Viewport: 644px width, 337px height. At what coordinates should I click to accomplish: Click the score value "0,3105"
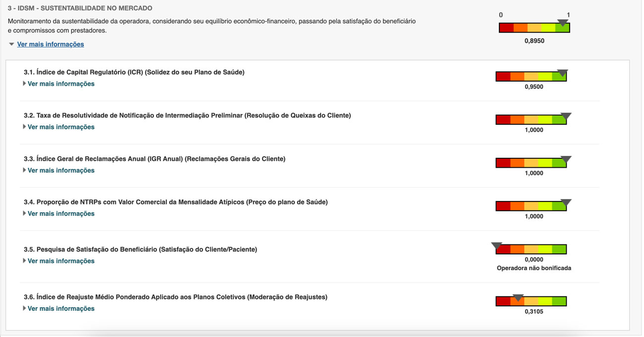(534, 312)
